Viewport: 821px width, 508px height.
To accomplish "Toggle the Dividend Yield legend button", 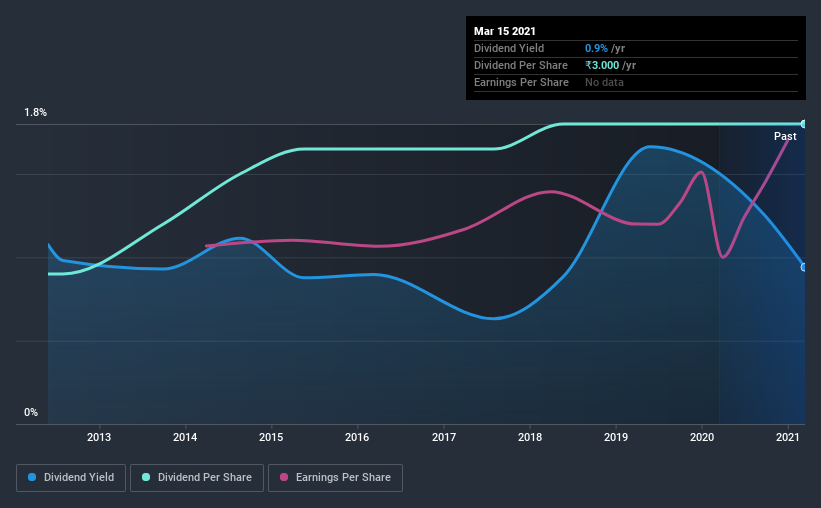I will point(71,478).
